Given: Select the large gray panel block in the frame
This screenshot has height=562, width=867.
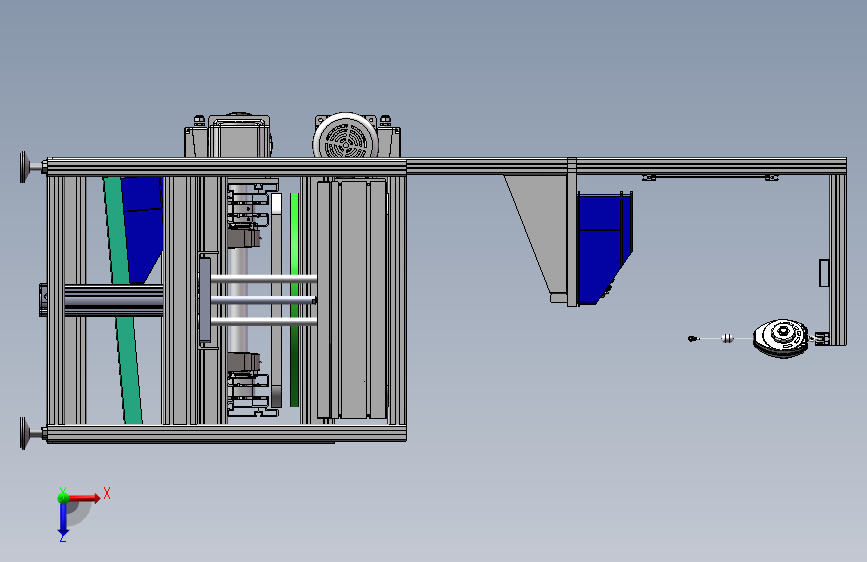Looking at the screenshot, I should 352,299.
